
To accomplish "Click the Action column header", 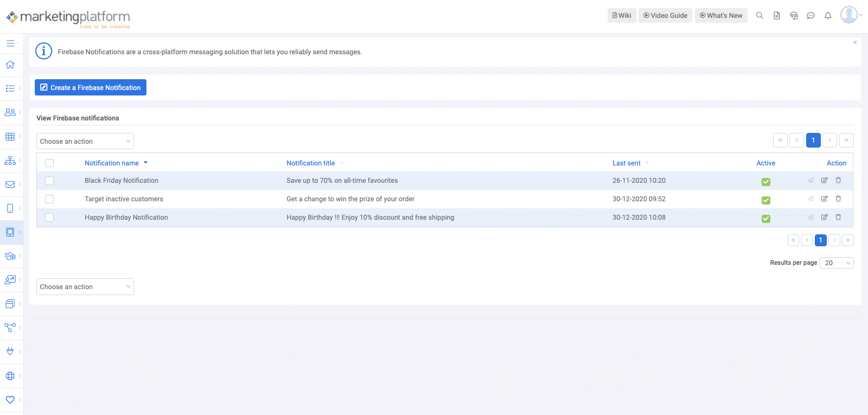I will coord(837,163).
